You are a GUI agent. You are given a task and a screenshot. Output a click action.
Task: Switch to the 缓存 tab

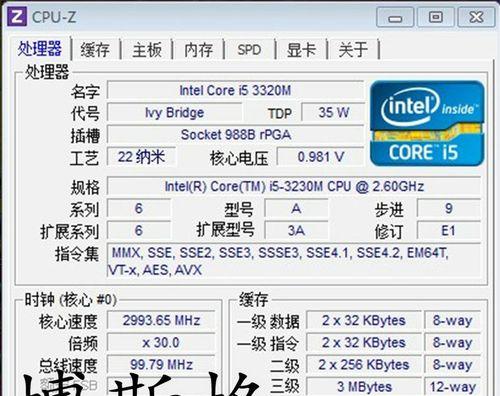(95, 50)
